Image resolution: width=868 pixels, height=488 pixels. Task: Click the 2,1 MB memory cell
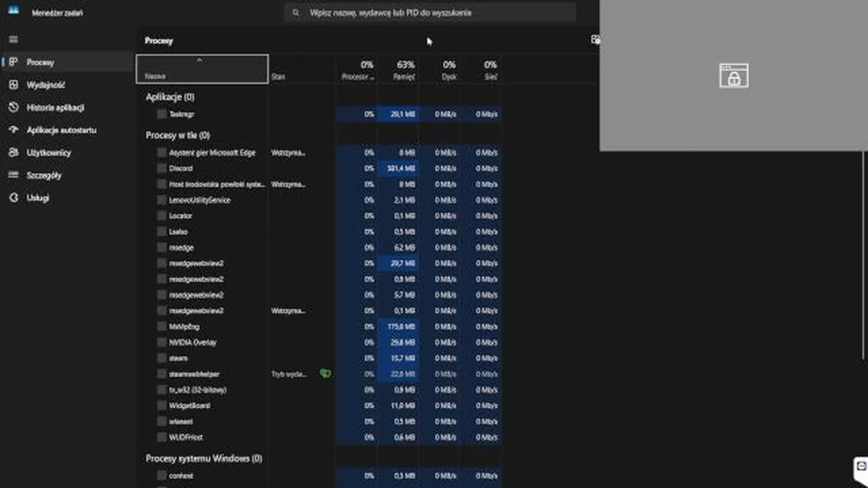click(x=398, y=200)
